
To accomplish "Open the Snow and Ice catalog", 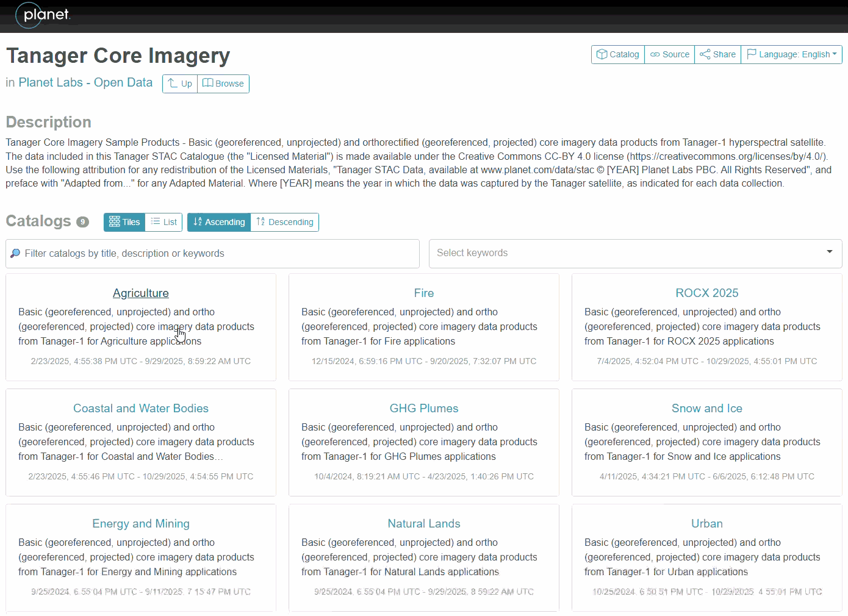I will pyautogui.click(x=707, y=408).
